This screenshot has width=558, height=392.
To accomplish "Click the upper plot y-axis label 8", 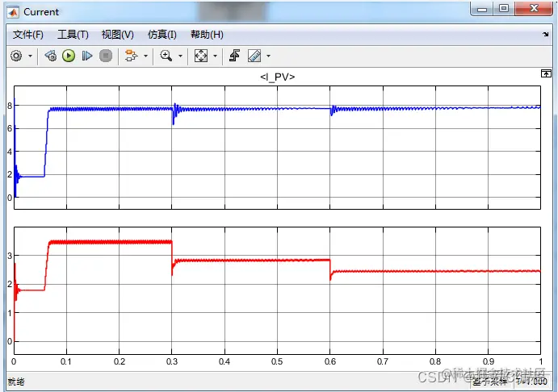I will pos(10,106).
